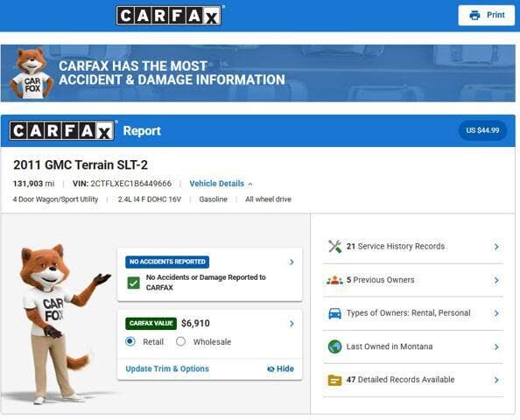520x420 pixels.
Task: Click the wrench Service History icon
Action: point(334,246)
